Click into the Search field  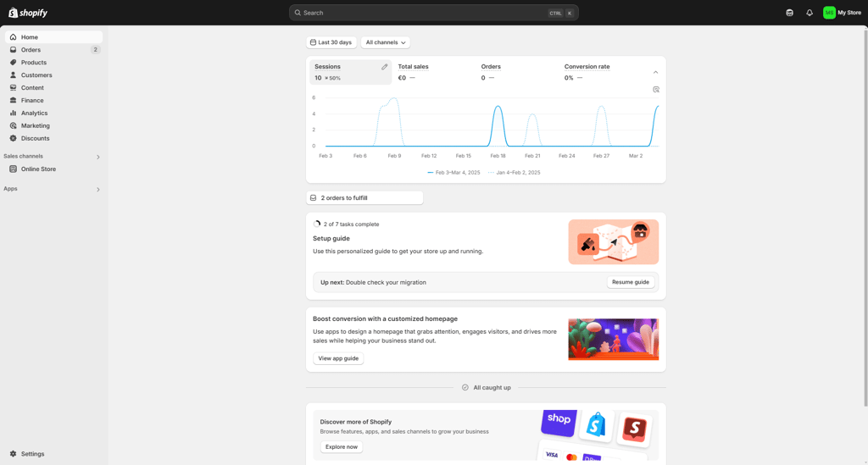434,13
